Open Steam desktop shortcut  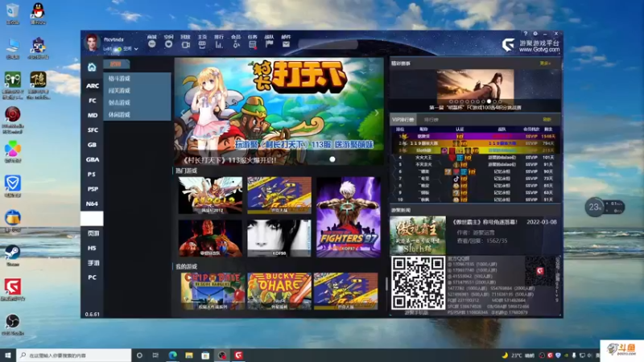point(13,255)
